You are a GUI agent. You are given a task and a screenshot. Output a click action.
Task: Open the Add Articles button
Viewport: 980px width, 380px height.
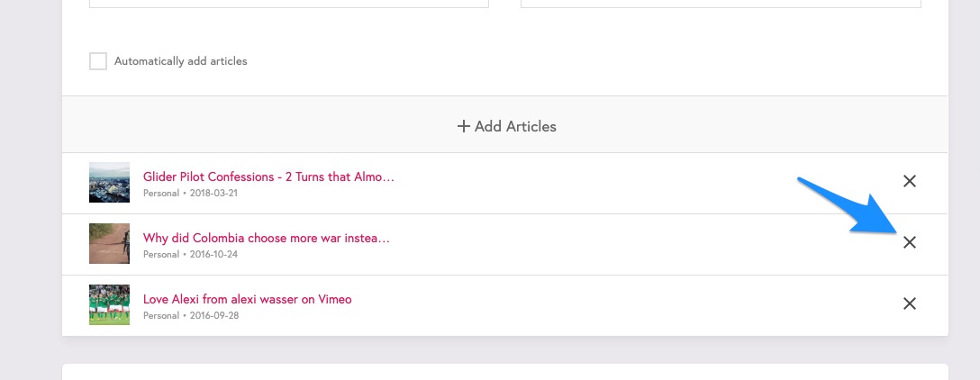pyautogui.click(x=505, y=126)
